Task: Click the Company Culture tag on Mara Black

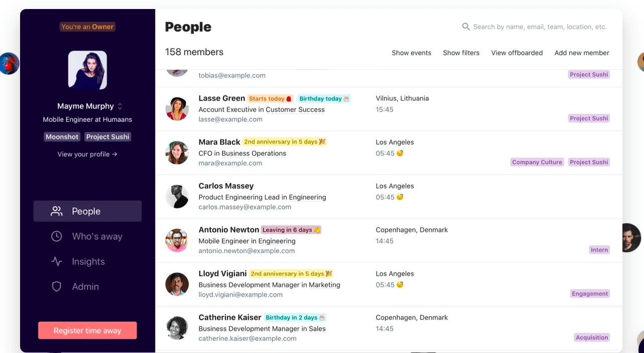Action: click(x=537, y=162)
